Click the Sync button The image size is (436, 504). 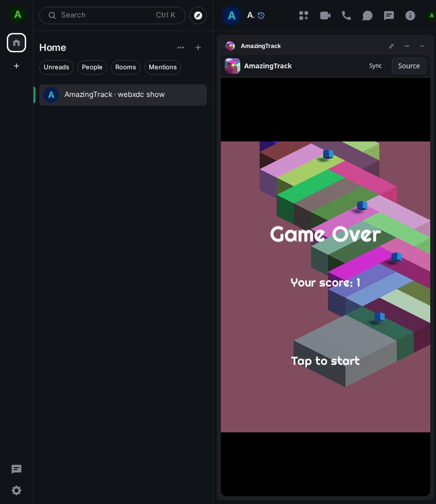point(375,66)
